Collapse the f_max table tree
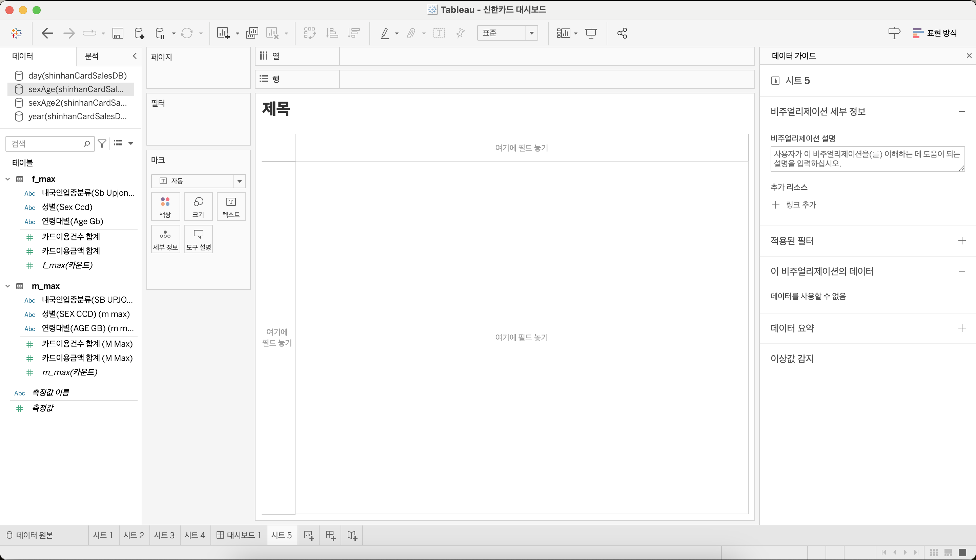 click(x=8, y=179)
